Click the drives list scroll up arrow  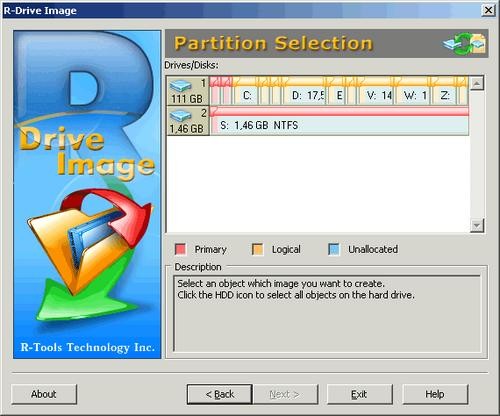[x=477, y=83]
